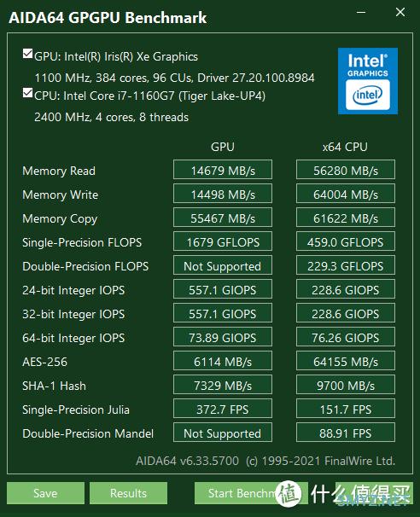Select the CPU Memory Read result 56280 MB/s
The height and width of the screenshot is (517, 420).
[346, 170]
